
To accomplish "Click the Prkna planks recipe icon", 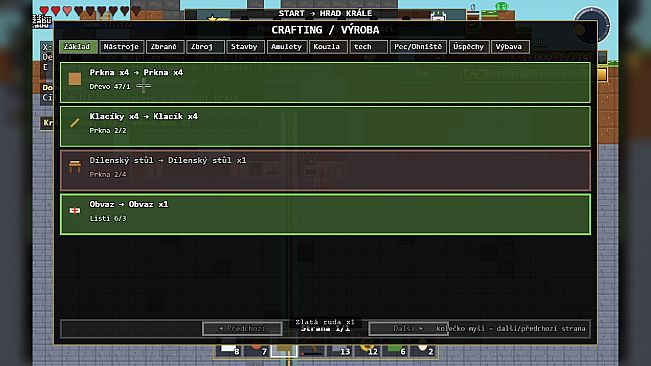I will click(x=75, y=79).
